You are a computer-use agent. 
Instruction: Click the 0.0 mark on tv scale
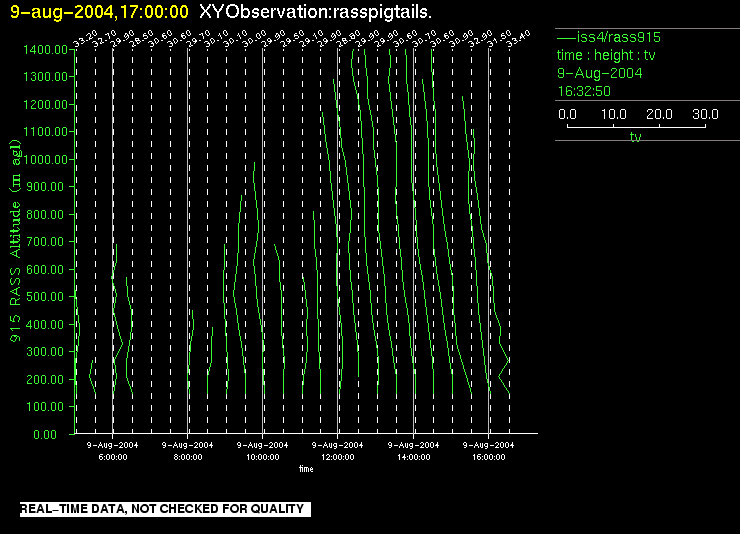click(567, 115)
